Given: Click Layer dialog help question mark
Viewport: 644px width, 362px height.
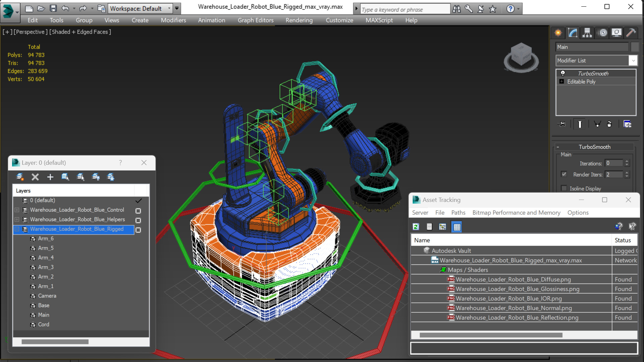Looking at the screenshot, I should (x=120, y=162).
